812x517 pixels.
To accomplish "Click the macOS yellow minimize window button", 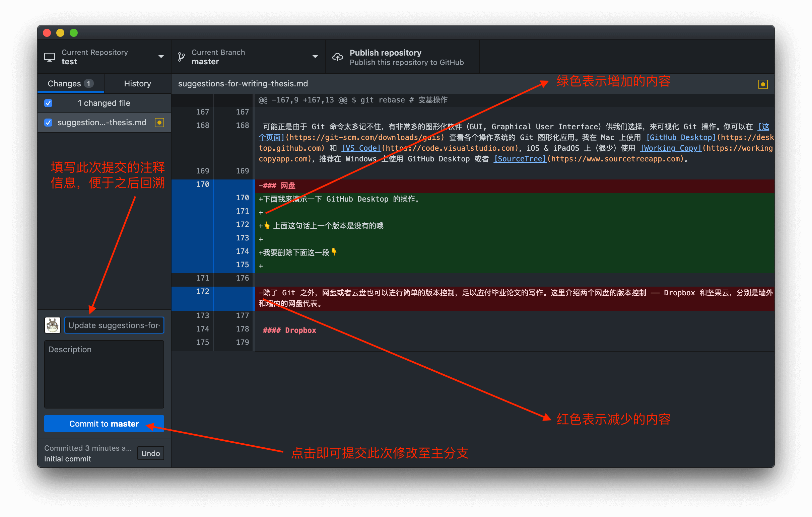I will pos(60,33).
